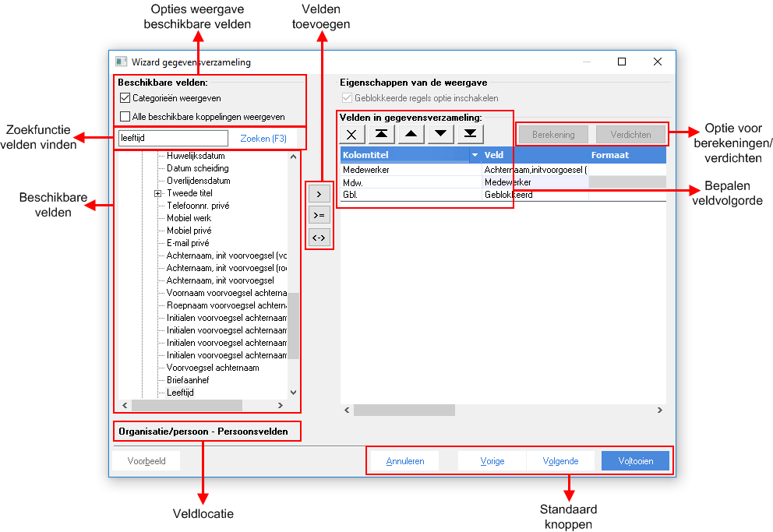Select the Mdw. row in the grid

click(503, 182)
